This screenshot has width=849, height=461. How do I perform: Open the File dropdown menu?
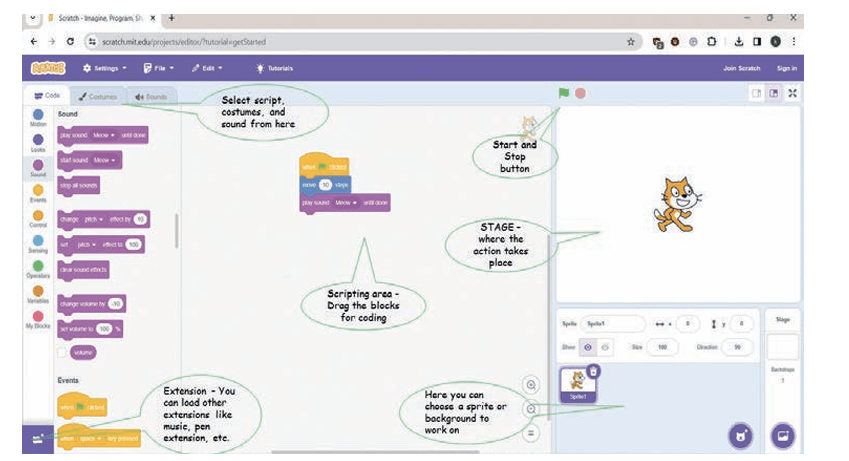coord(159,68)
